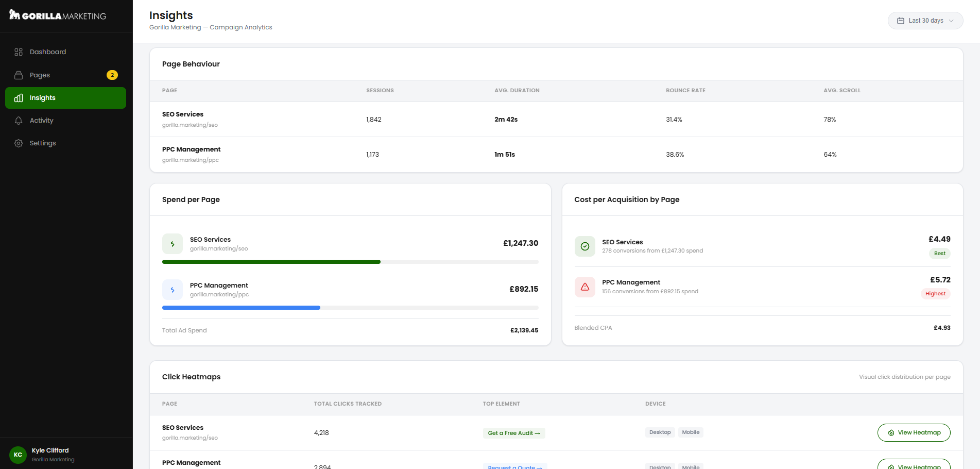
Task: Click the green check icon for SEO Services CPA
Action: 585,246
